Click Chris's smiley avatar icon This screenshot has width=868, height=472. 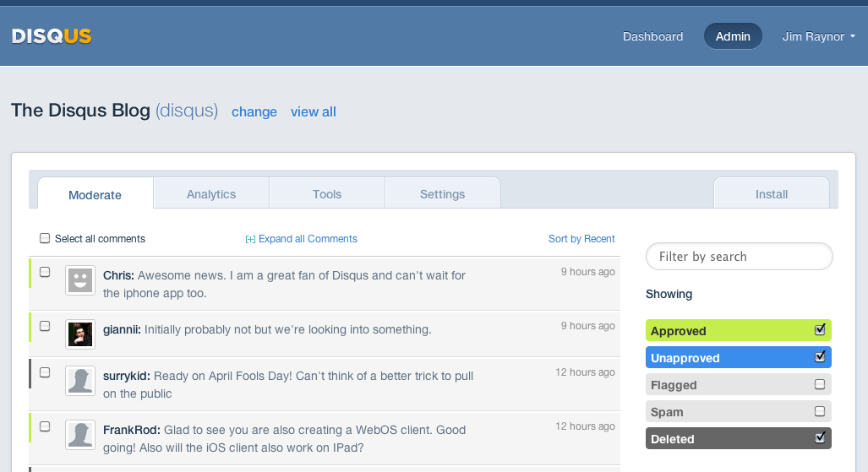79,281
